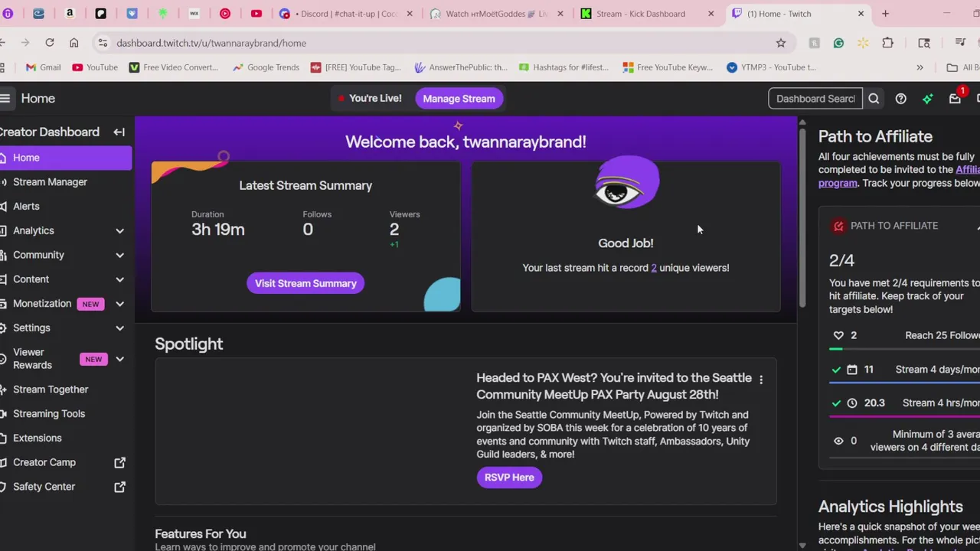This screenshot has width=980, height=551.
Task: Open the browser extensions puzzle icon
Action: pos(887,43)
